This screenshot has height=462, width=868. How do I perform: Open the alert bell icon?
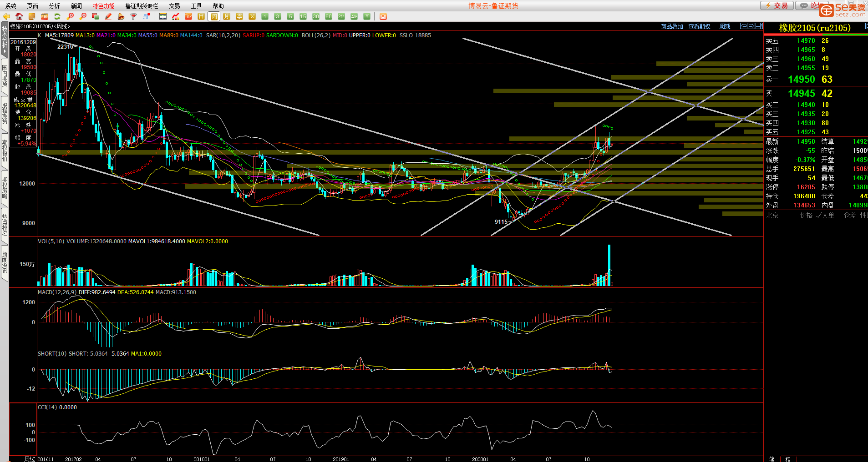[121, 16]
